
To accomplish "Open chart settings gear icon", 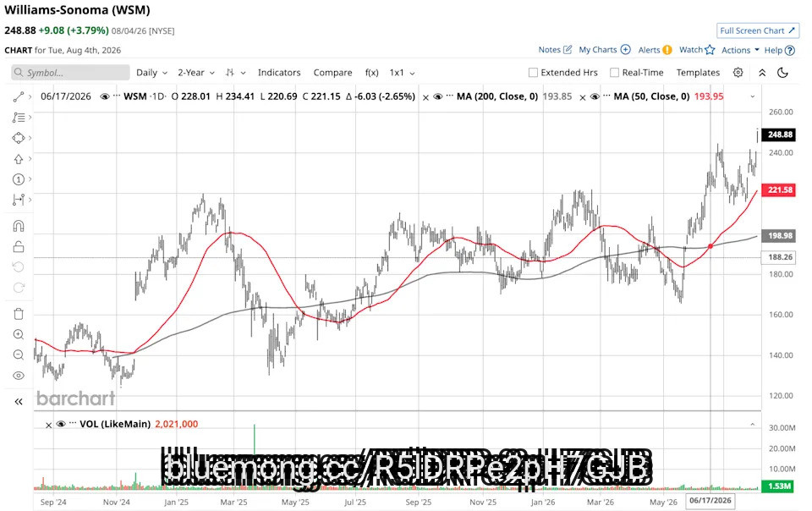I will (x=738, y=73).
